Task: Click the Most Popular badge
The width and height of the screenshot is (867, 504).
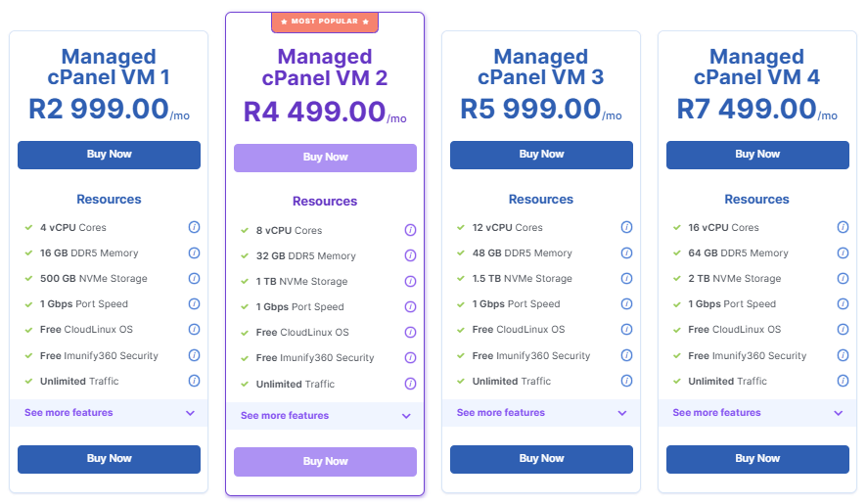Action: coord(325,22)
